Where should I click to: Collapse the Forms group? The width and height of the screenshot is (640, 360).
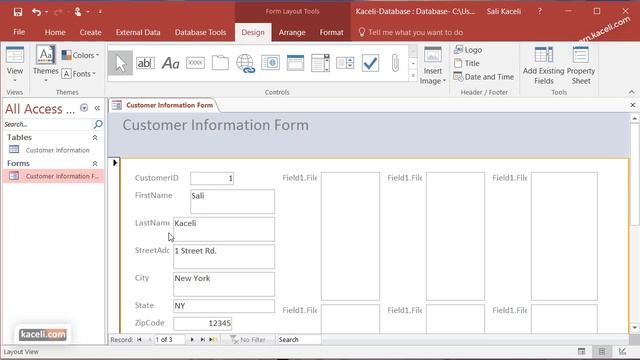tap(95, 163)
